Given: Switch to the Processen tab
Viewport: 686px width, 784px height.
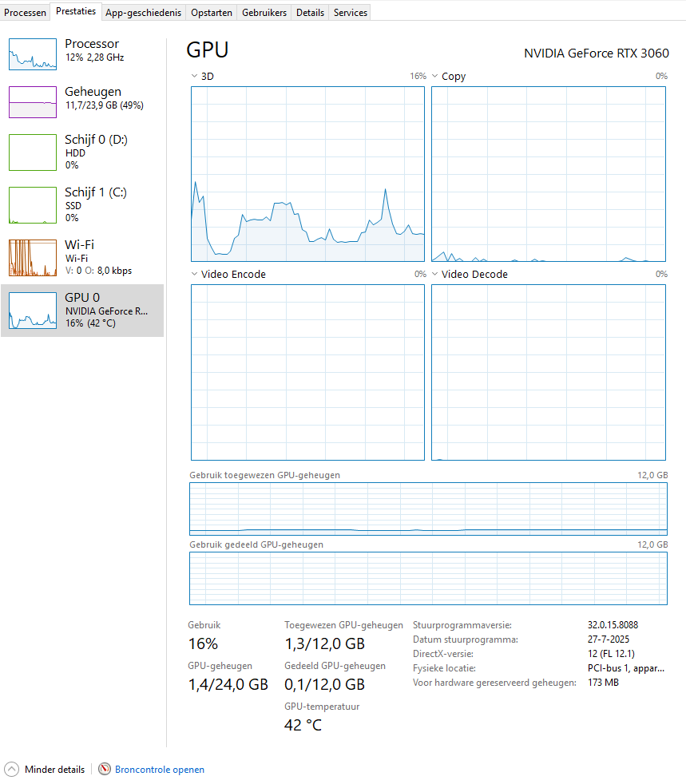Looking at the screenshot, I should [x=25, y=13].
